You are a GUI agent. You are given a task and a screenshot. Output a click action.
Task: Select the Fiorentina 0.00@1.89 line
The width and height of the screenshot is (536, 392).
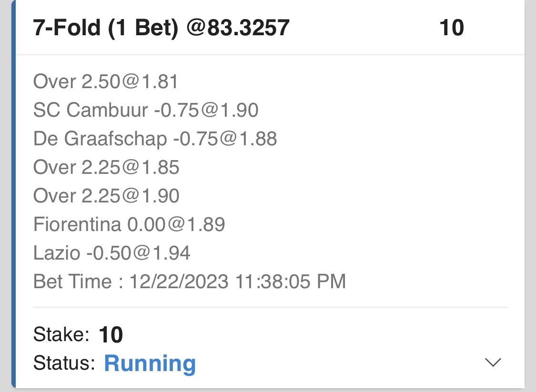tap(129, 224)
